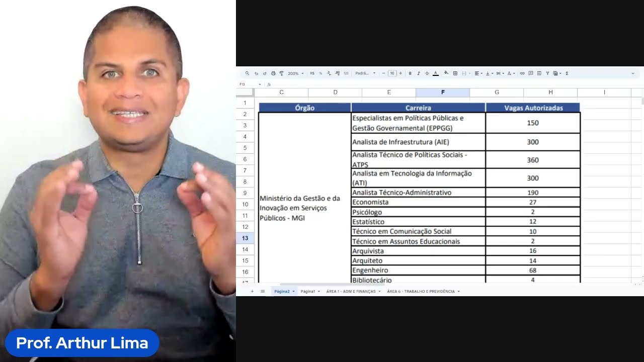Insert a comment icon

click(531, 73)
